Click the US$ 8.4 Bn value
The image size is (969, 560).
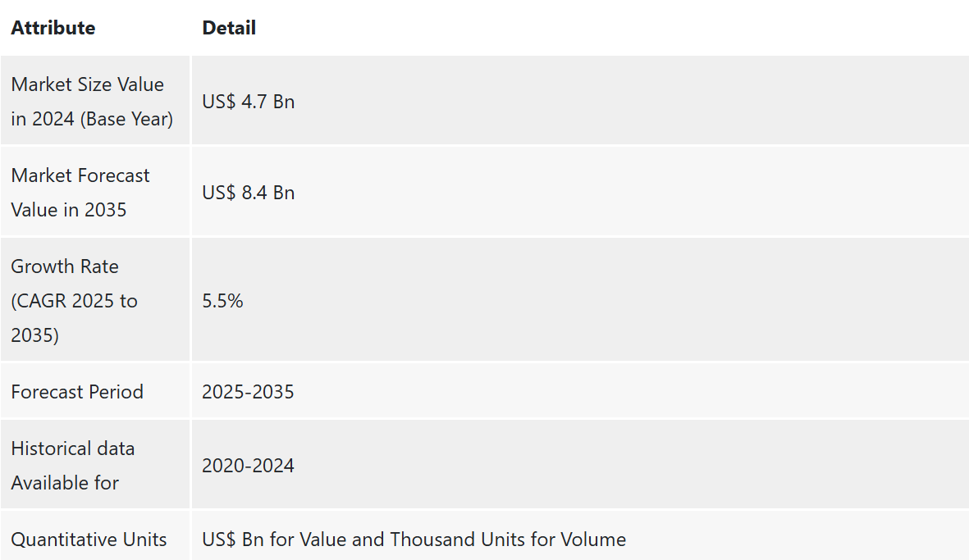tap(249, 193)
